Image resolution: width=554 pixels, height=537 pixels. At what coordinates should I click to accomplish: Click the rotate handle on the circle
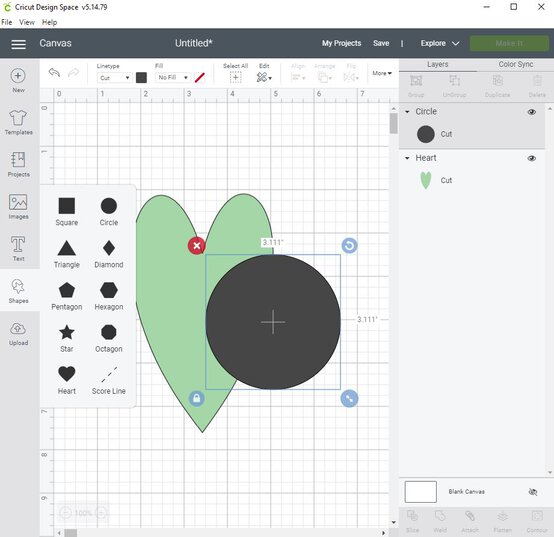click(349, 246)
